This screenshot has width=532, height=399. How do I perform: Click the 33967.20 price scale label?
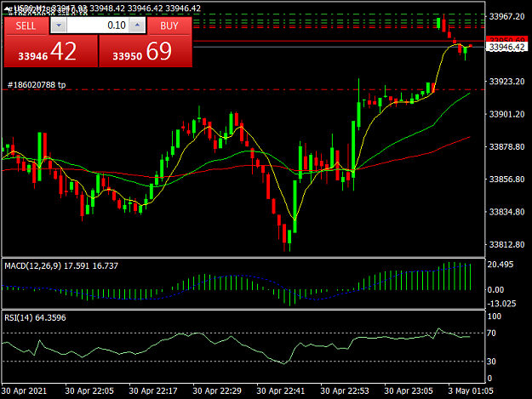[507, 16]
